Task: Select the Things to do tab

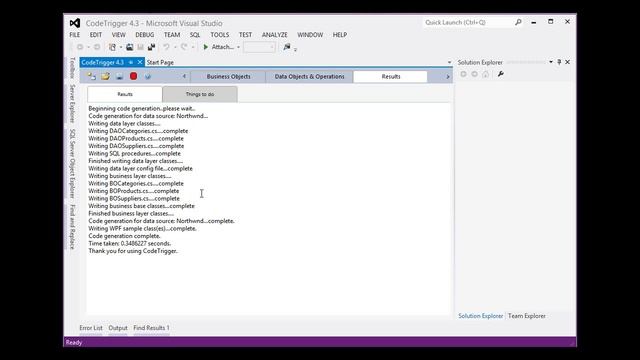Action: [200, 94]
